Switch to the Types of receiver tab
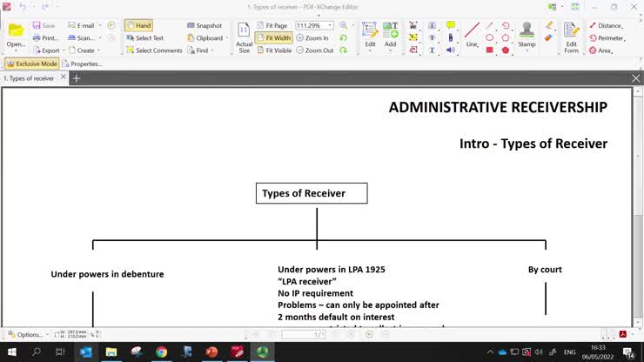Viewport: 644px width, 362px height. pos(29,78)
